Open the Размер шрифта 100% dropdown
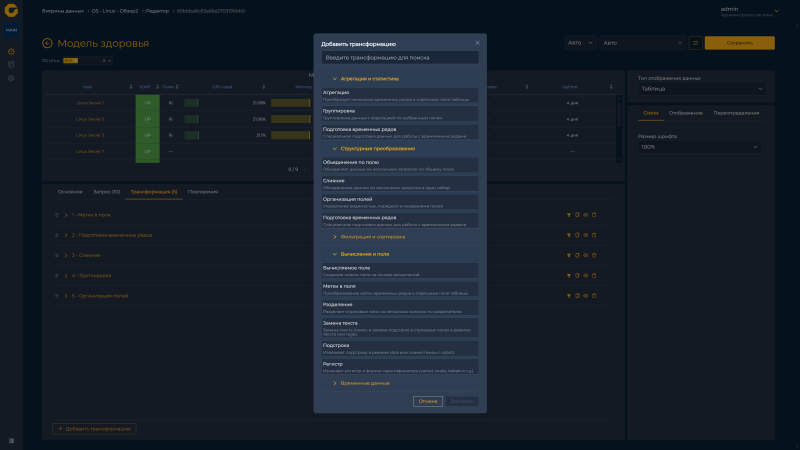Screen dimensions: 800x450 click(x=699, y=147)
